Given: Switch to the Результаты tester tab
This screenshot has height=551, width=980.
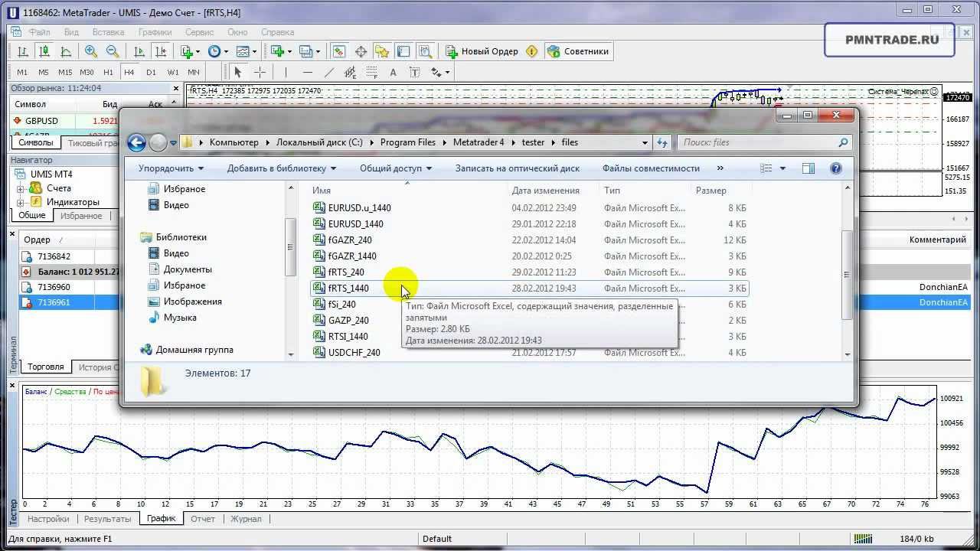Looking at the screenshot, I should (108, 519).
